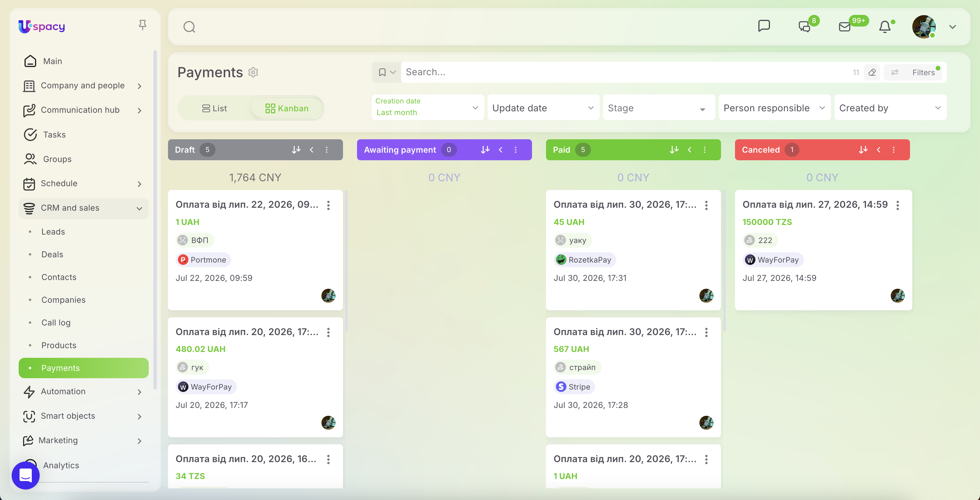
Task: Open Awaiting payment column options menu
Action: point(515,150)
